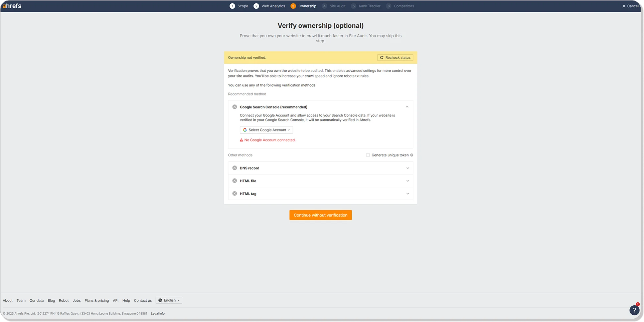644x322 pixels.
Task: Open the English language dropdown
Action: coord(169,300)
